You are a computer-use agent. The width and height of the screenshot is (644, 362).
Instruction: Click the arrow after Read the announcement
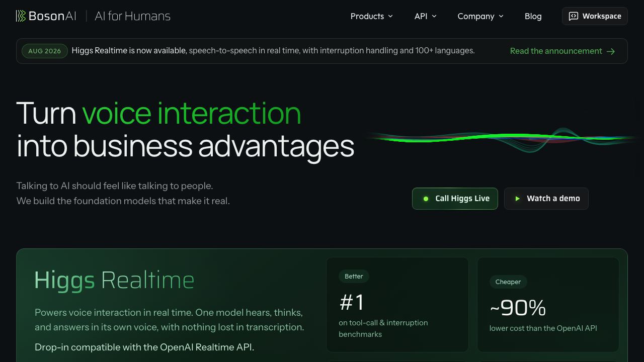(x=611, y=51)
